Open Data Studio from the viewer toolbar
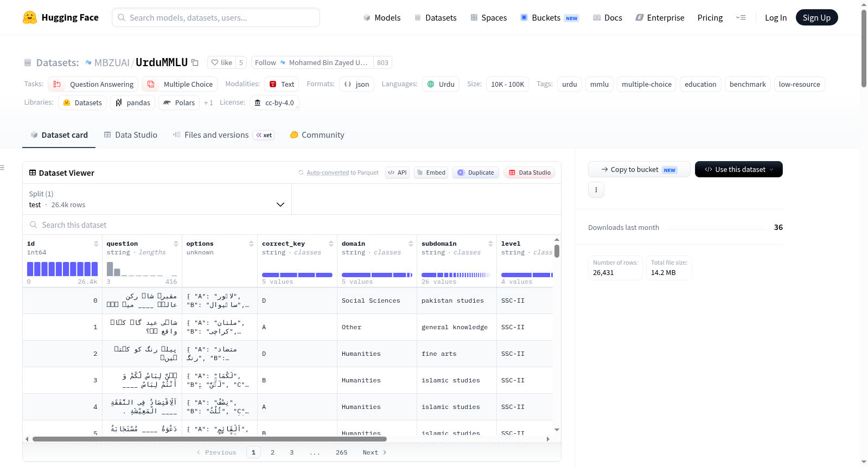 529,172
